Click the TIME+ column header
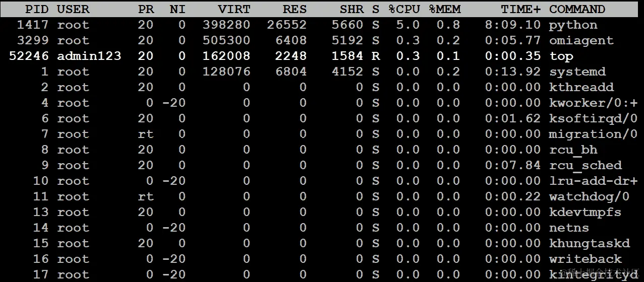The height and width of the screenshot is (282, 644). pyautogui.click(x=521, y=9)
